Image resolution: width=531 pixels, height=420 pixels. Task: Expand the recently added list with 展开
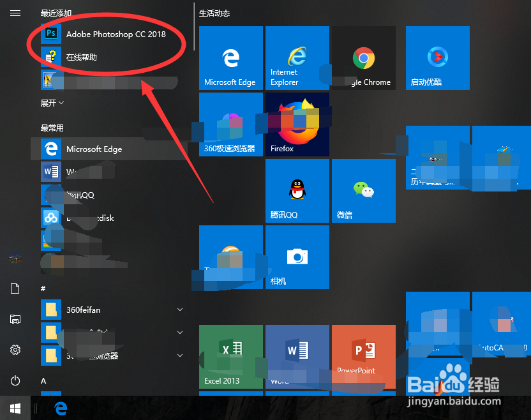coord(52,103)
